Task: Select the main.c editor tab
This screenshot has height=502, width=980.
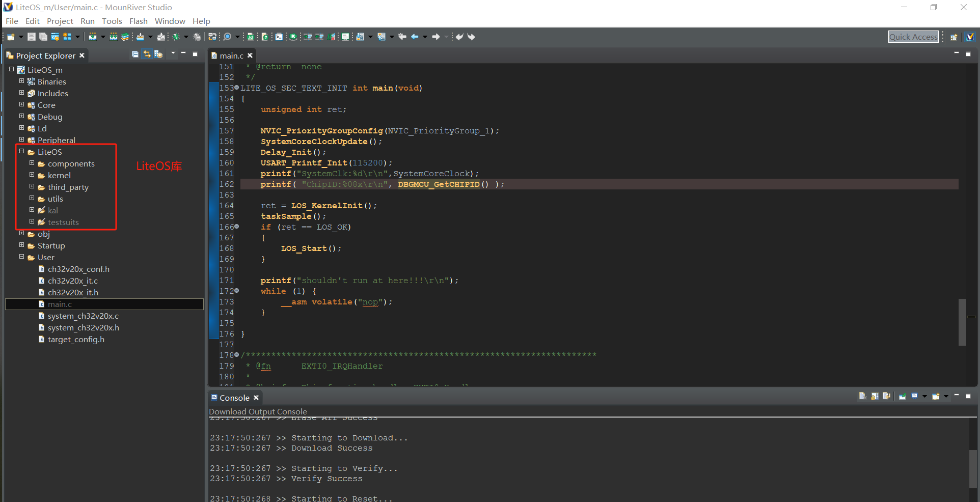Action: pos(231,55)
